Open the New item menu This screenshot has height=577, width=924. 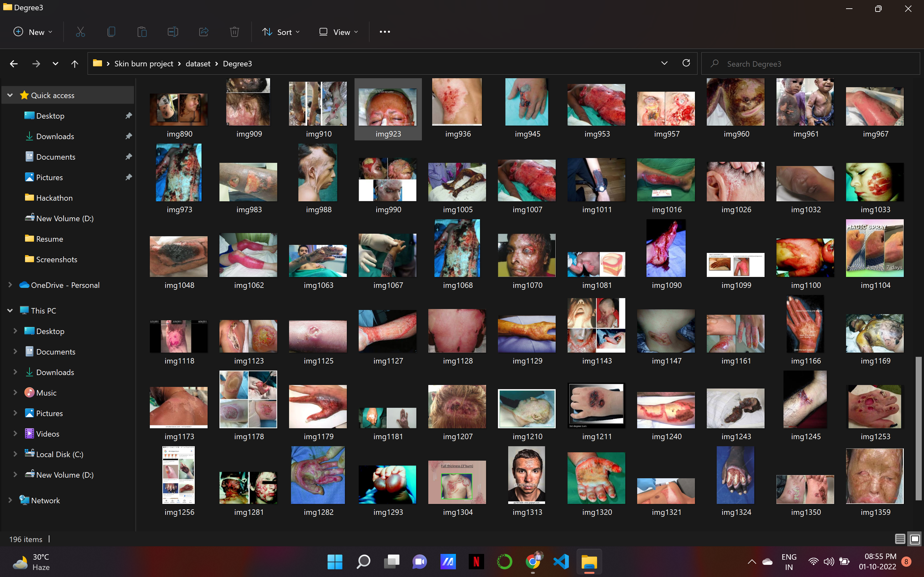point(32,32)
